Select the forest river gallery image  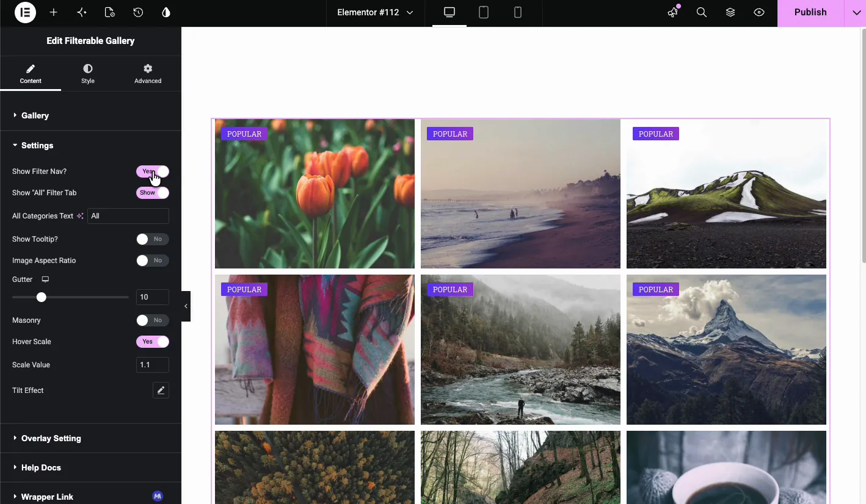(x=520, y=350)
